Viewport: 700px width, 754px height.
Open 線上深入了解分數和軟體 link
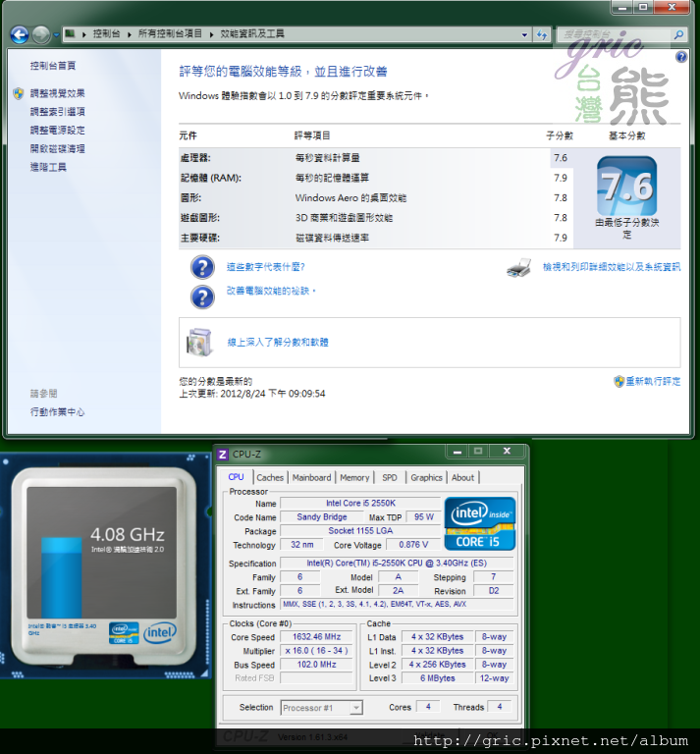[278, 343]
